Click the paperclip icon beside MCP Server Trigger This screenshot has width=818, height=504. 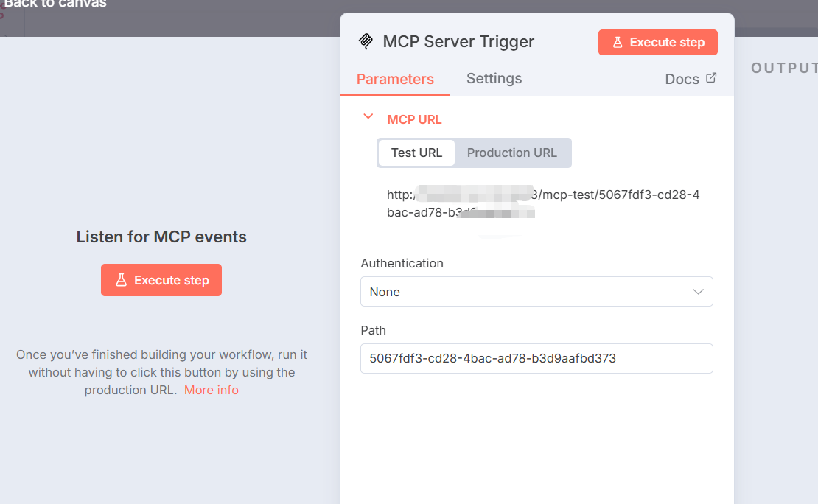click(366, 41)
